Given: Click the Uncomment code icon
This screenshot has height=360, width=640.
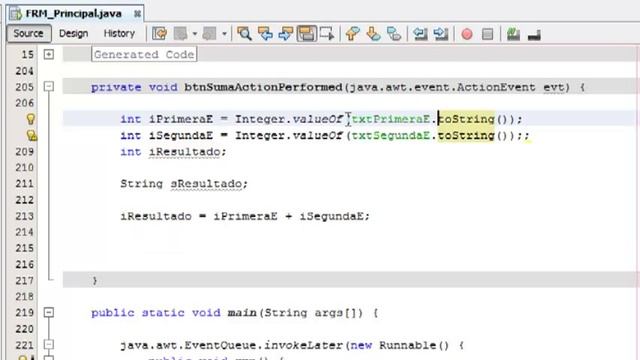Looking at the screenshot, I should click(534, 35).
